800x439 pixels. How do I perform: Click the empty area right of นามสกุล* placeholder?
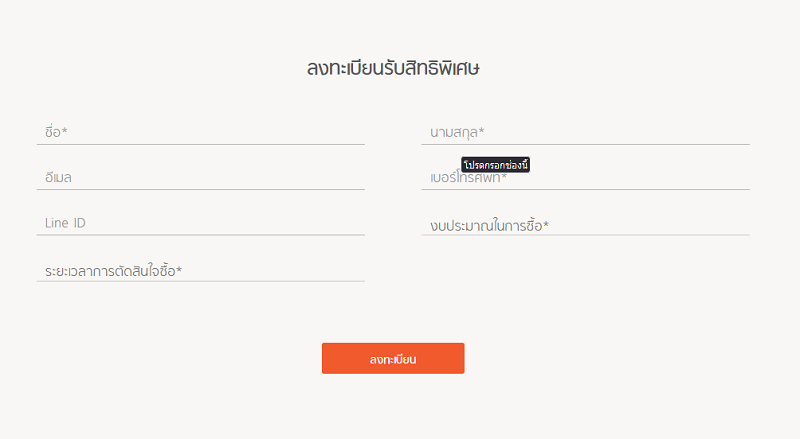617,132
